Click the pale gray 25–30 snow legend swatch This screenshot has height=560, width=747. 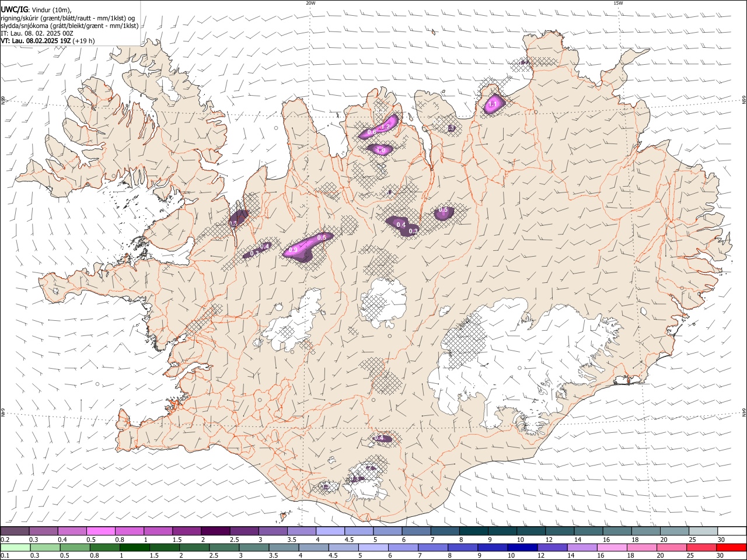[x=704, y=531]
